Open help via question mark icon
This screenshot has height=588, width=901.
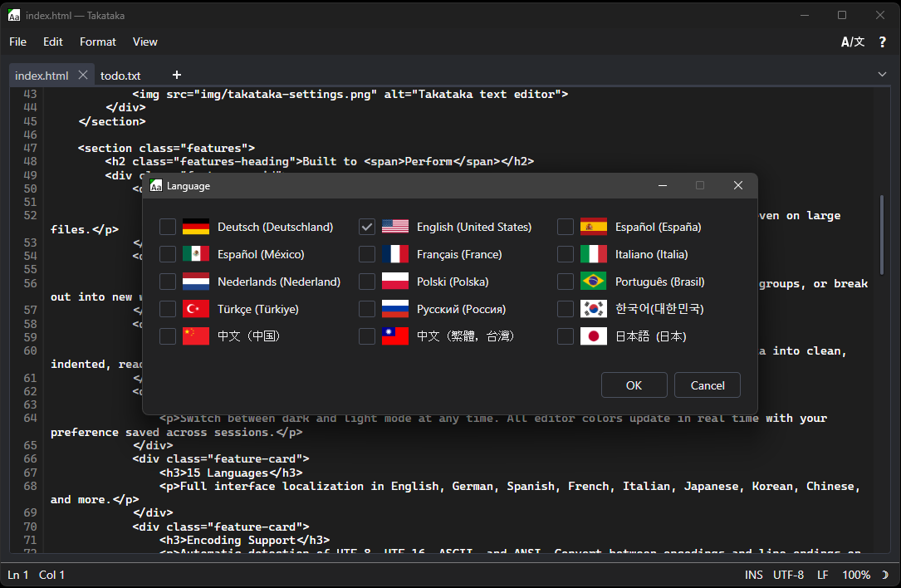tap(882, 42)
